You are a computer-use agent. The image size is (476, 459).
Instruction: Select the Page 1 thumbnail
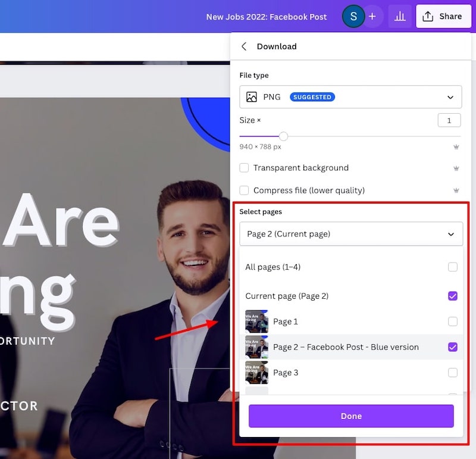coord(257,321)
